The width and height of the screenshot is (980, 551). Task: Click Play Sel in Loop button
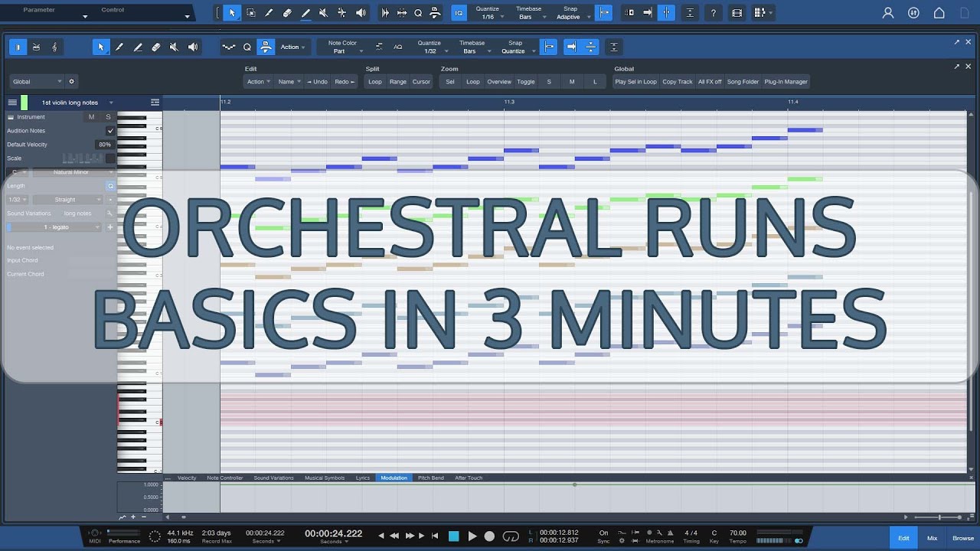(635, 82)
